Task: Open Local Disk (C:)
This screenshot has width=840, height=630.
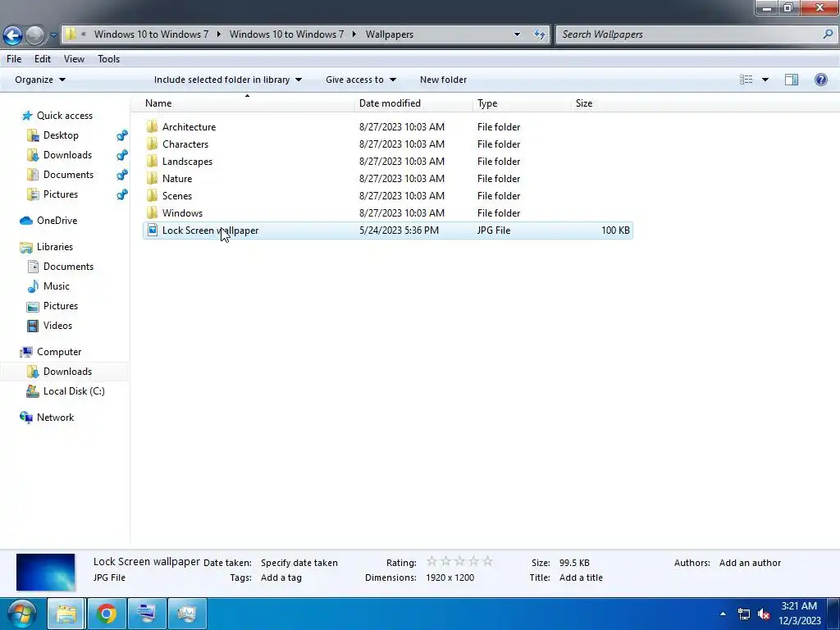Action: point(66,391)
